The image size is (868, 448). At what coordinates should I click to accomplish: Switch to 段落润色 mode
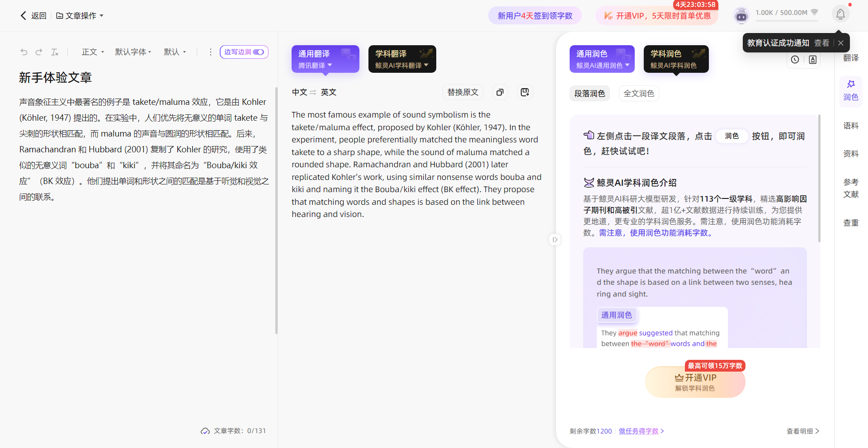click(x=590, y=94)
